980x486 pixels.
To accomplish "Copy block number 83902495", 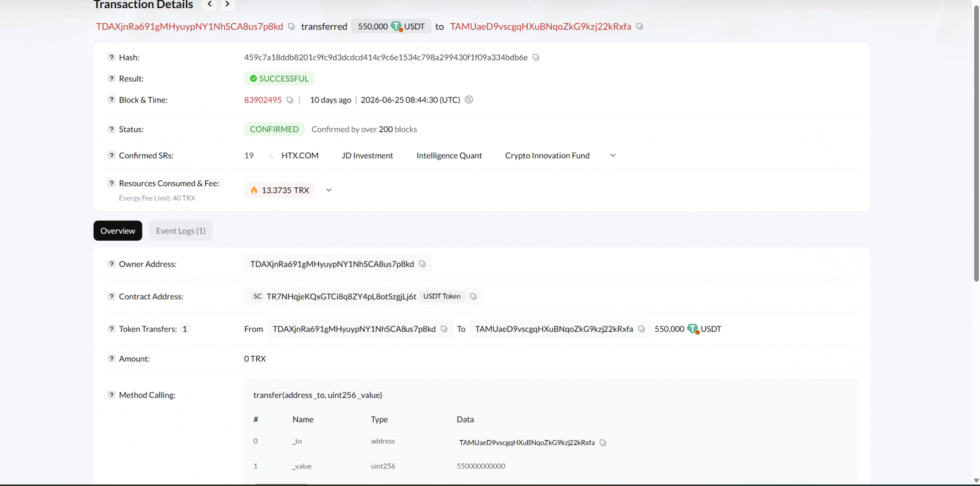I will (x=290, y=100).
